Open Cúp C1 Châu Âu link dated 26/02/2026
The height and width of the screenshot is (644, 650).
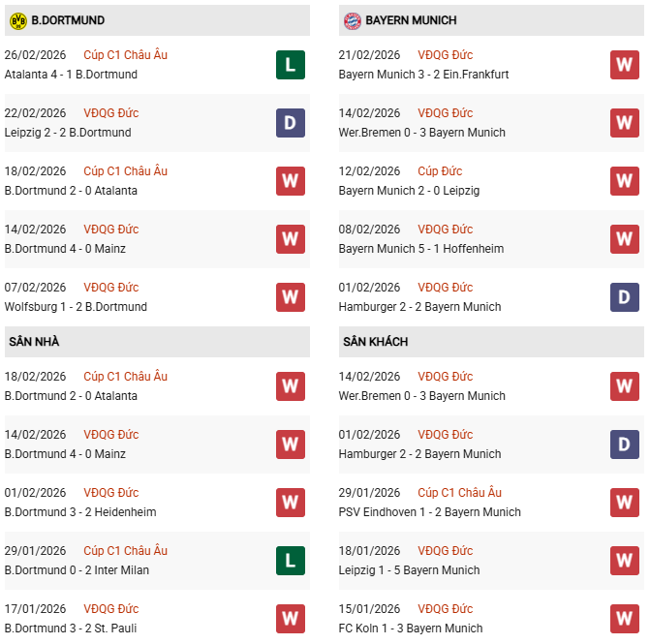[x=125, y=55]
